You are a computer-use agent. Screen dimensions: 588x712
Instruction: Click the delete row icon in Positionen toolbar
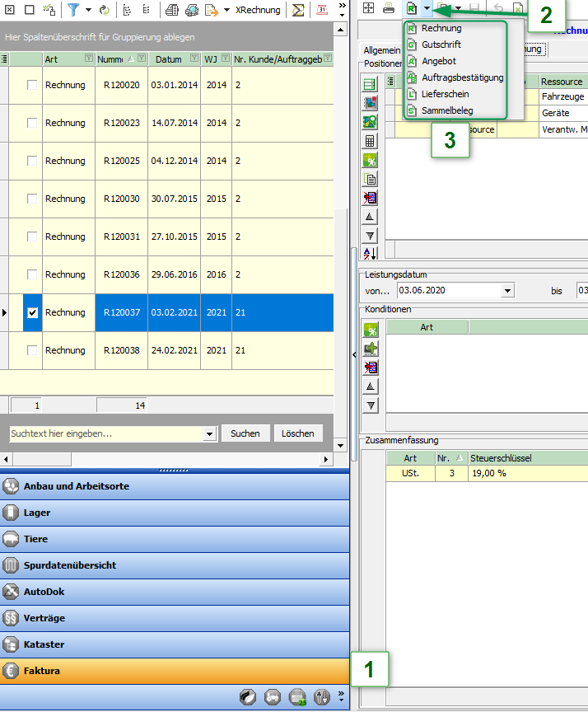coord(370,198)
